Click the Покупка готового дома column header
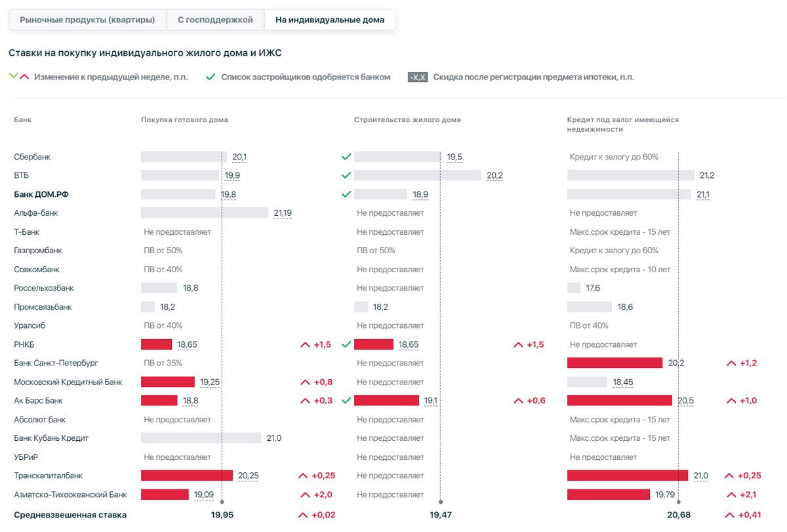The image size is (787, 532). click(185, 120)
